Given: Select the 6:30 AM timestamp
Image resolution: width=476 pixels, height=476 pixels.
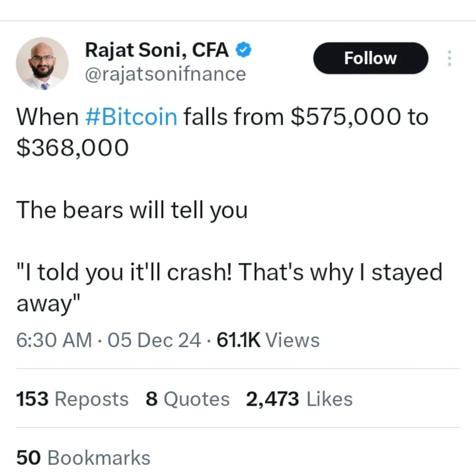Looking at the screenshot, I should coord(54,340).
